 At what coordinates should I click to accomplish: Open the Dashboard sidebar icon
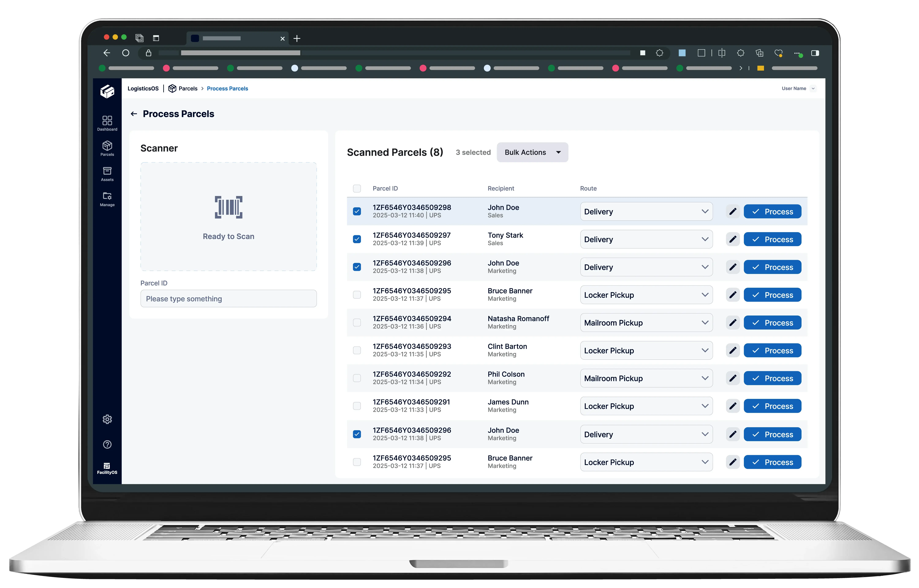[107, 123]
